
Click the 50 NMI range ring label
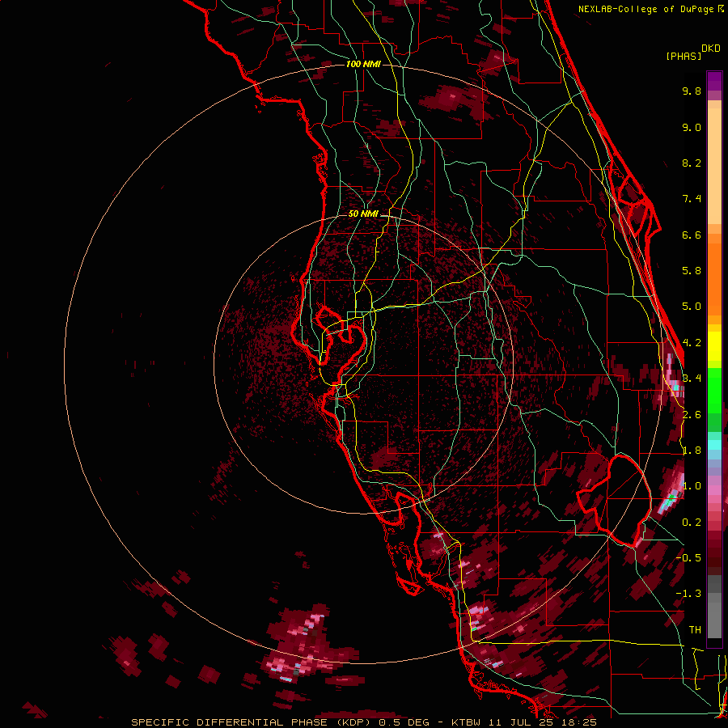[363, 214]
